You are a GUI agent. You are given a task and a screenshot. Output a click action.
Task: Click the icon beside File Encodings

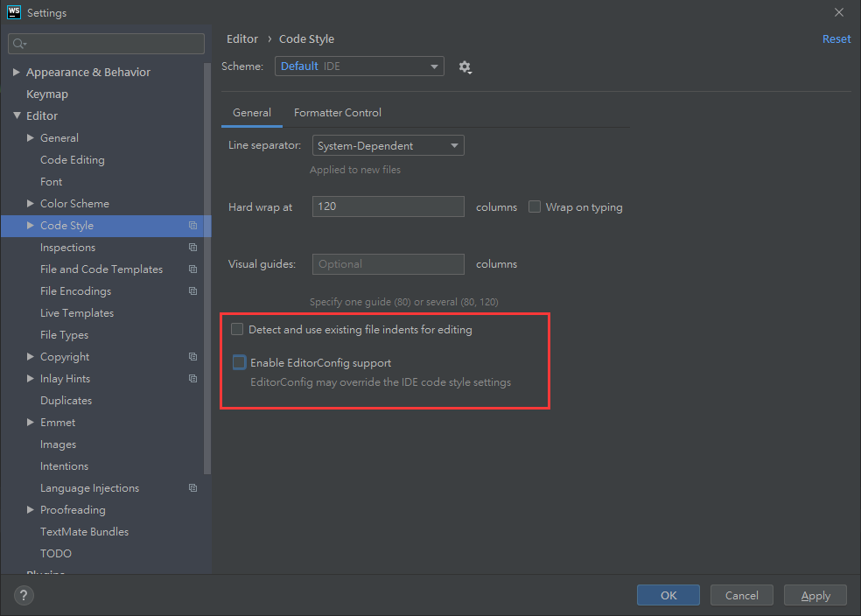[192, 291]
